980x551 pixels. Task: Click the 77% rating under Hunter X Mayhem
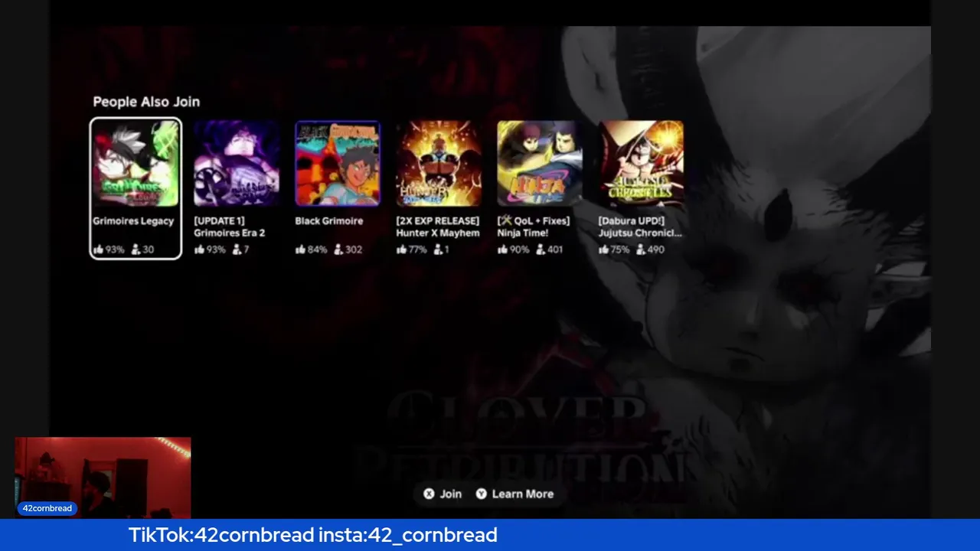coord(418,249)
